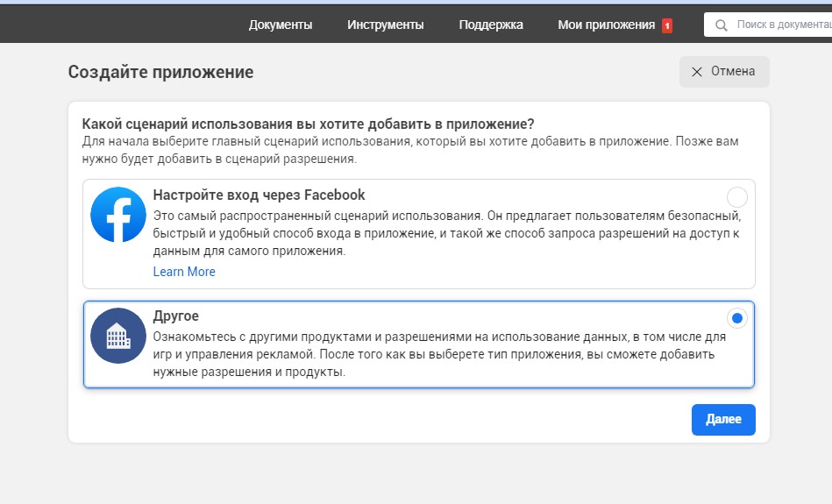The width and height of the screenshot is (832, 504).
Task: Click the Другое option heading
Action: click(175, 316)
